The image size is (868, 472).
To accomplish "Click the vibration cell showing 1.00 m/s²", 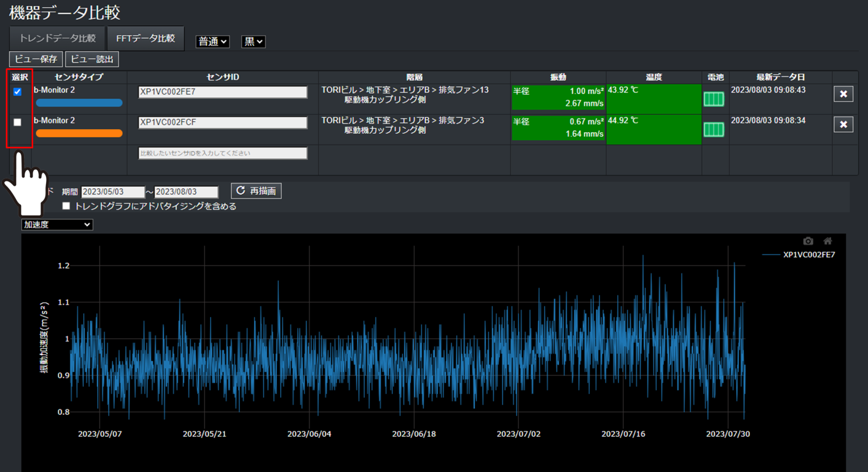I will (558, 97).
